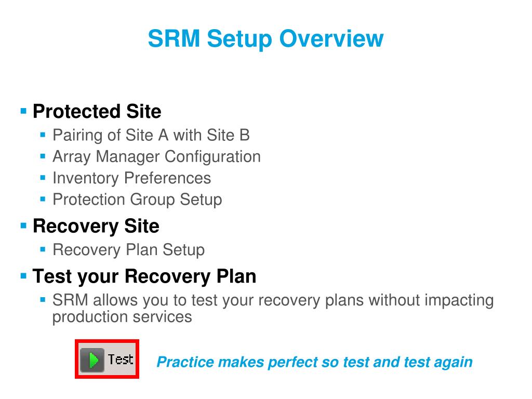Click the bullet before Inventory Preferences

43,178
